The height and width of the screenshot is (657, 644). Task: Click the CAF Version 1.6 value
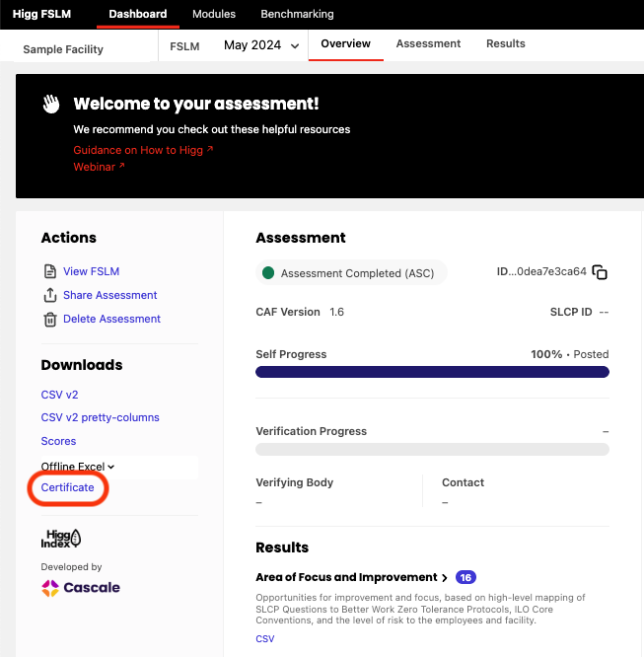coord(336,312)
